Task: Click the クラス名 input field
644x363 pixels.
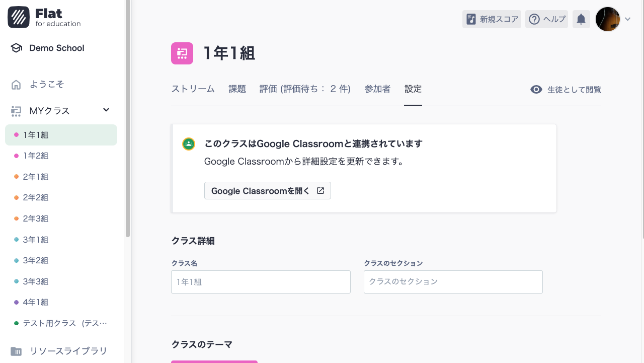Action: [260, 282]
